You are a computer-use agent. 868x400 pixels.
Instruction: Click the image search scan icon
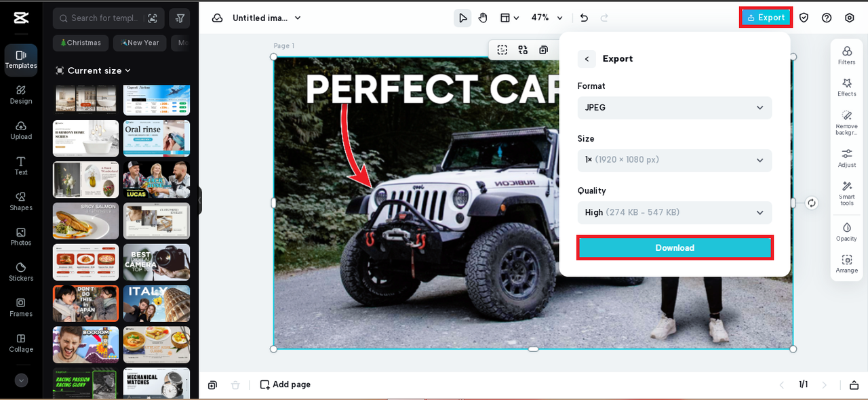click(152, 18)
